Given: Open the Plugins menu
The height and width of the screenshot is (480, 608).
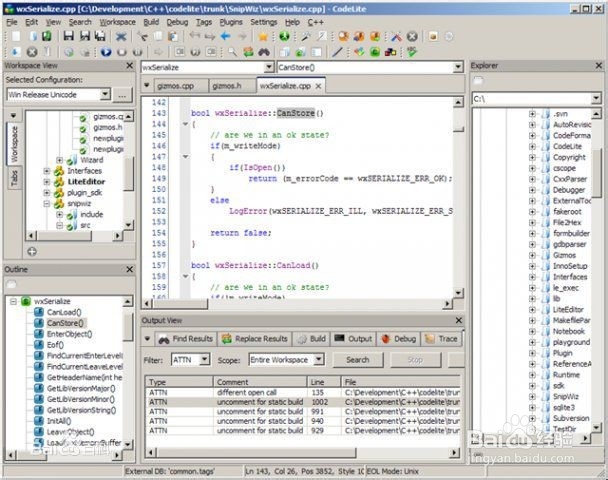Looking at the screenshot, I should pyautogui.click(x=231, y=22).
